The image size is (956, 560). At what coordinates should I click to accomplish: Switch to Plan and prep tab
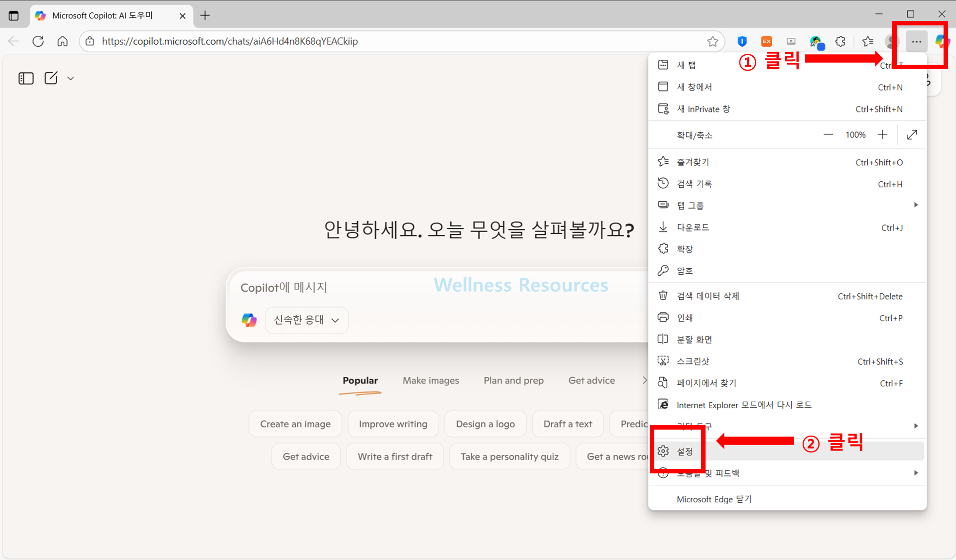(x=513, y=380)
